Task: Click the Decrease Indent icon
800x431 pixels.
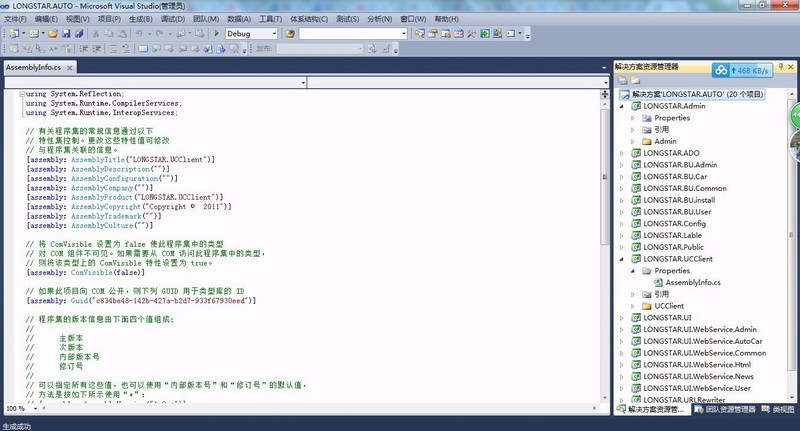Action: pyautogui.click(x=83, y=49)
